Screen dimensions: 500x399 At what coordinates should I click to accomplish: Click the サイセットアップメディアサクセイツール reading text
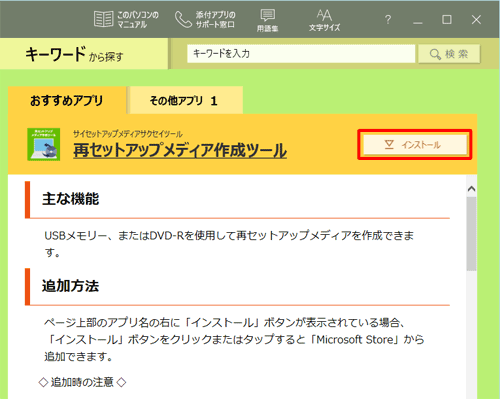click(x=128, y=134)
